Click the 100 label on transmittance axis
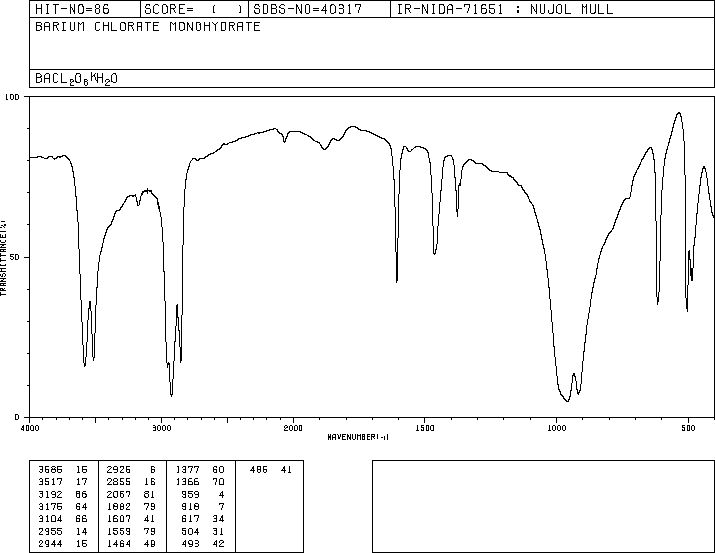This screenshot has width=715, height=553. click(x=12, y=97)
